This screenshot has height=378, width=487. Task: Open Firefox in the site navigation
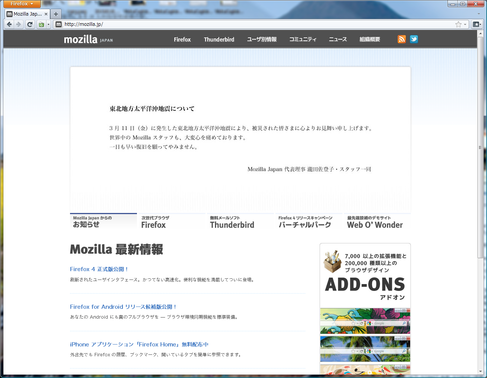click(182, 39)
